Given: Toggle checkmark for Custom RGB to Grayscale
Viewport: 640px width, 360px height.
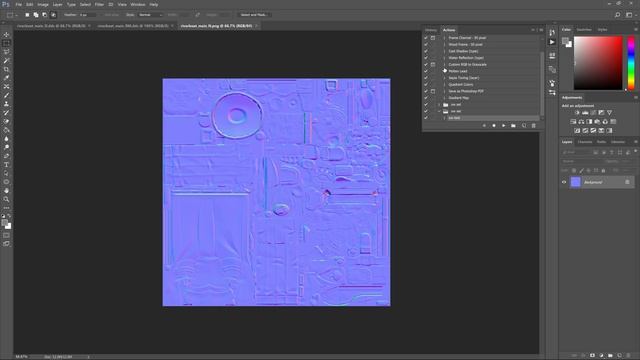Looking at the screenshot, I should (x=426, y=64).
